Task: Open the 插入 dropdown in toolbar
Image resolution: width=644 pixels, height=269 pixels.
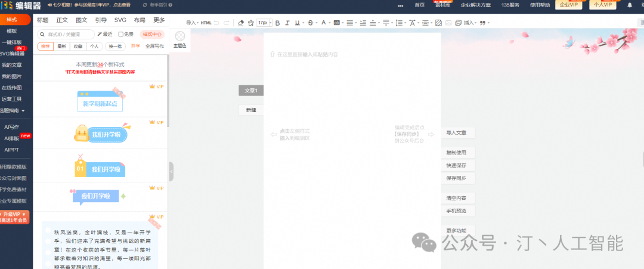Action: tap(470, 23)
